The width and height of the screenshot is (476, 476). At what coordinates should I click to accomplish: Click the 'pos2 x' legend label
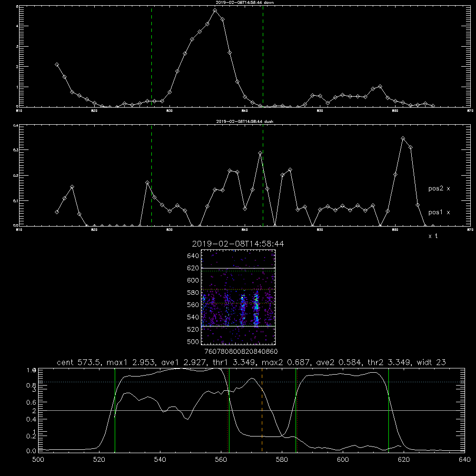439,188
